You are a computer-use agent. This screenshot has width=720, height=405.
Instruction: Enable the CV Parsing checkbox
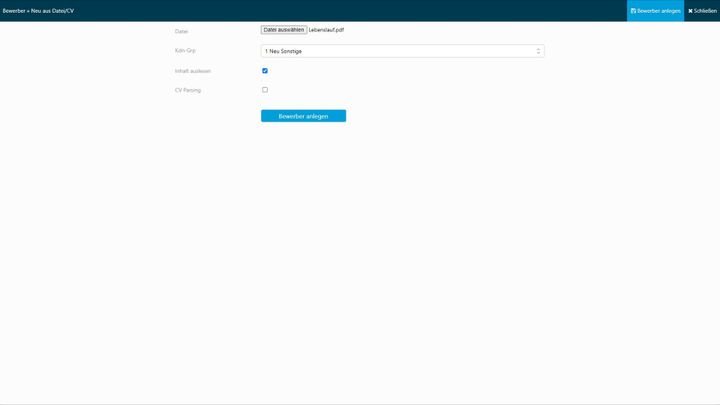[265, 90]
